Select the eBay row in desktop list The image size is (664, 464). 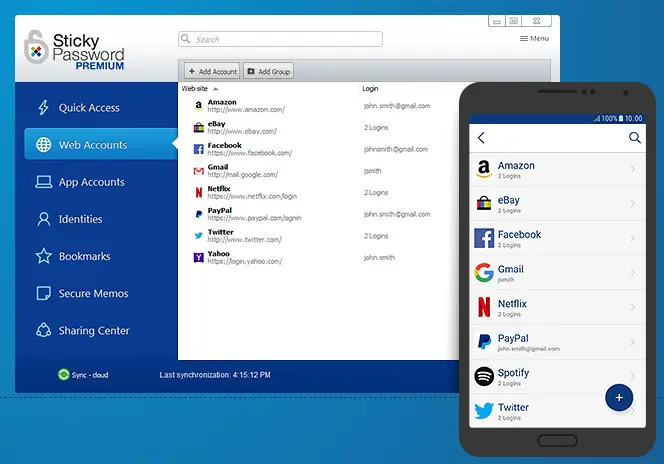pyautogui.click(x=318, y=127)
